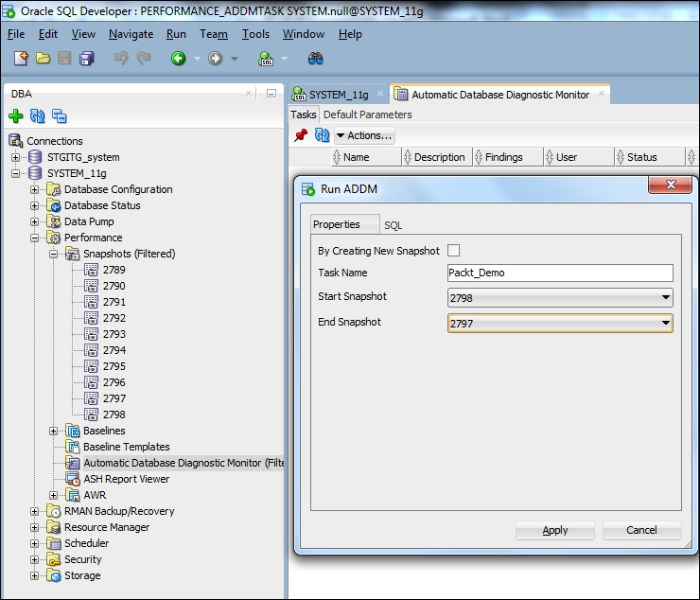Expand the RMAN Backup/Recovery node
The width and height of the screenshot is (700, 600).
(x=34, y=511)
